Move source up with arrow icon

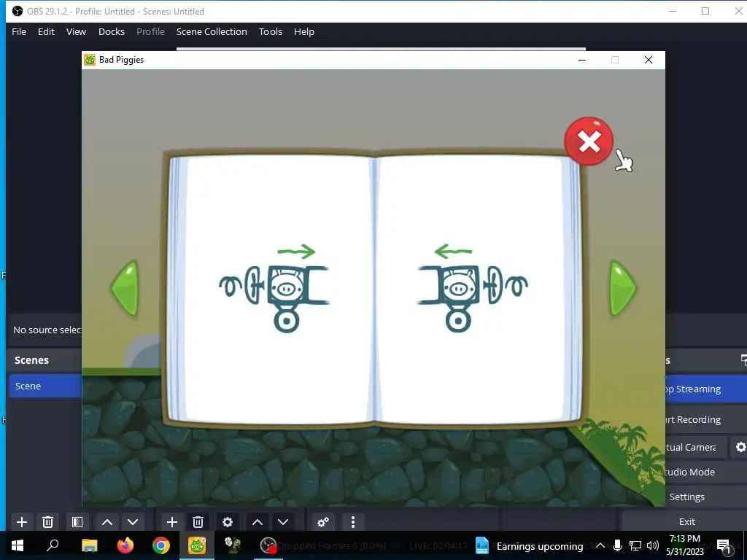click(258, 522)
